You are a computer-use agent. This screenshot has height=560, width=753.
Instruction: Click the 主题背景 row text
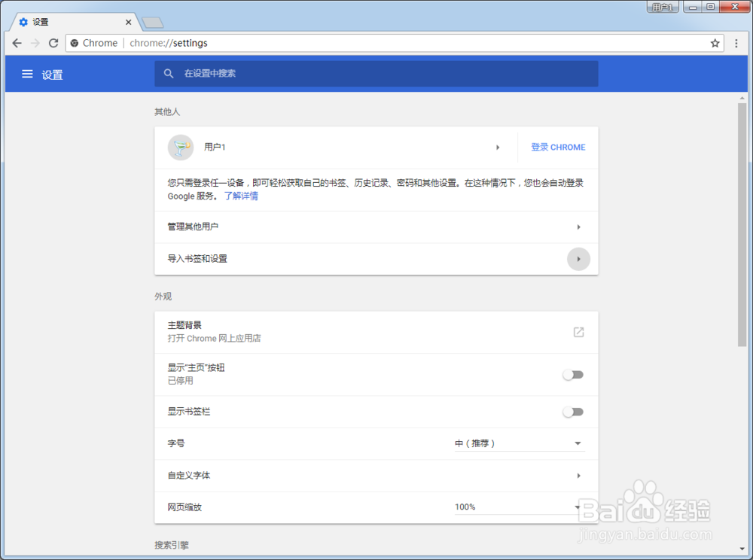point(184,325)
